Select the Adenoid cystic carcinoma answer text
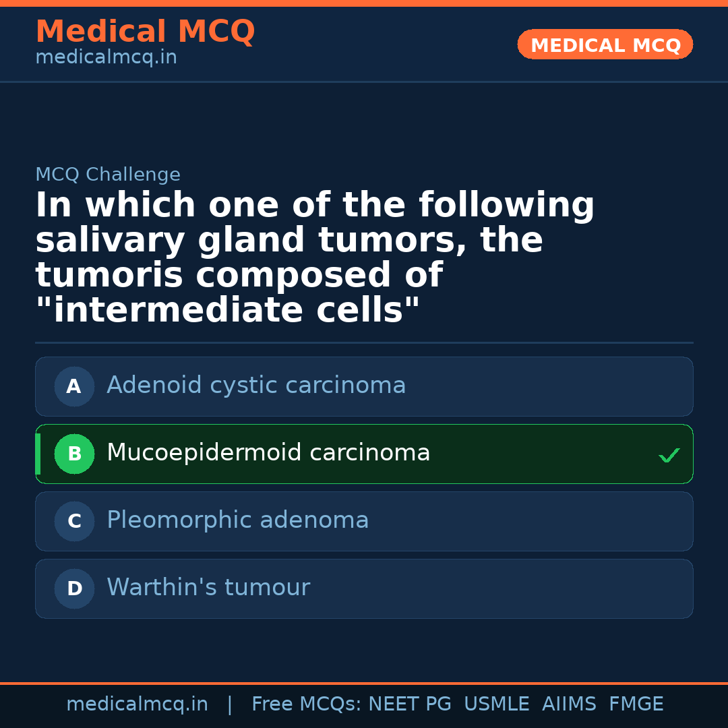This screenshot has height=728, width=728. coord(256,386)
